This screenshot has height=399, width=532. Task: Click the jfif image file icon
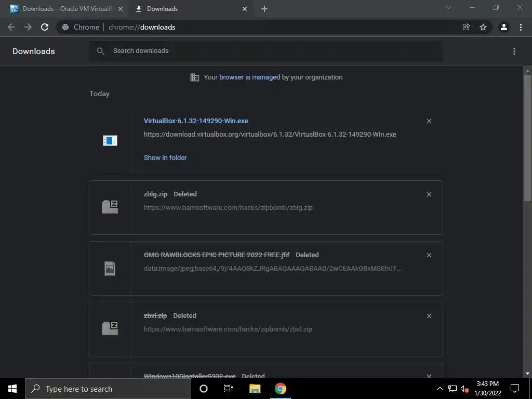pos(110,269)
